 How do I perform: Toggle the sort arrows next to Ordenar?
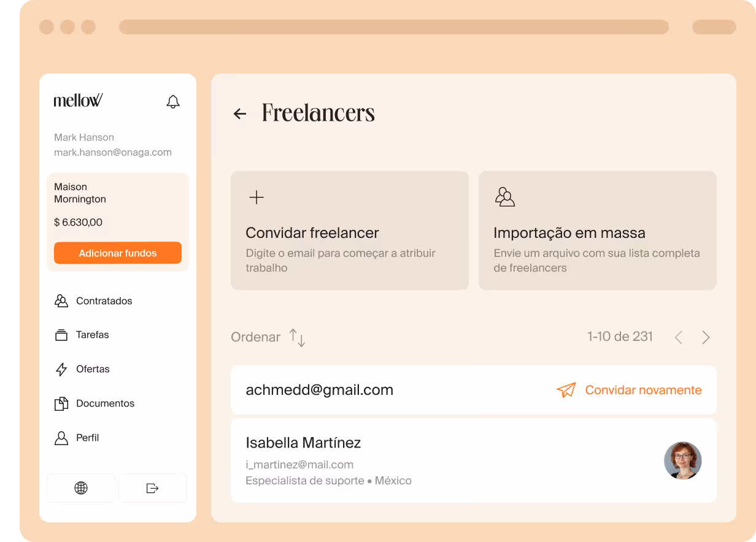(x=298, y=338)
